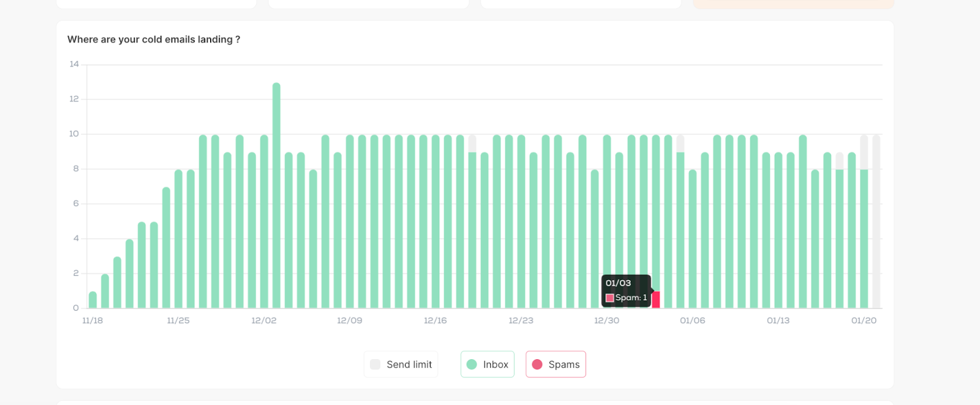Image resolution: width=980 pixels, height=405 pixels.
Task: Hide the Spams series via legend
Action: tap(556, 365)
